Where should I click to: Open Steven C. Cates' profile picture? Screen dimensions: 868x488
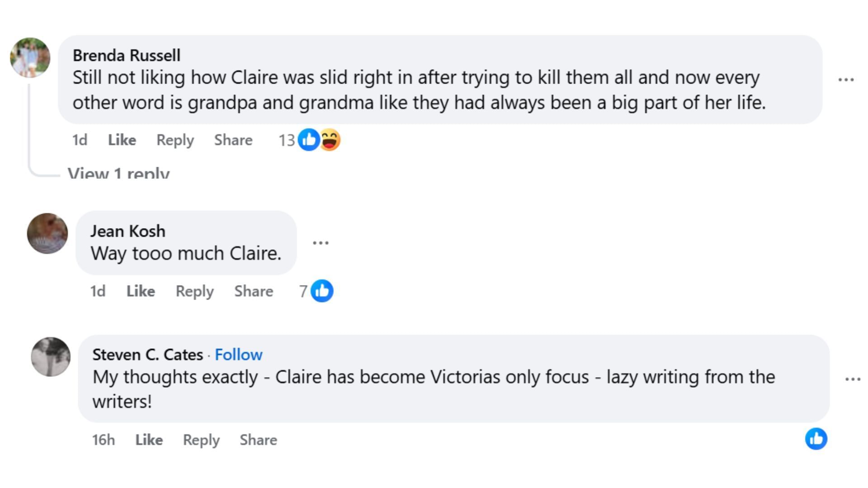click(x=51, y=357)
